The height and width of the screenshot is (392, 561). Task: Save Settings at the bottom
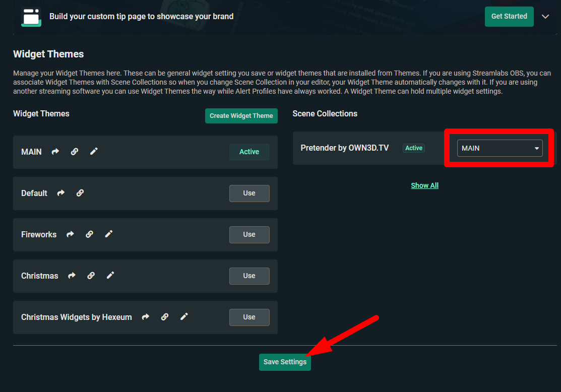click(x=285, y=362)
